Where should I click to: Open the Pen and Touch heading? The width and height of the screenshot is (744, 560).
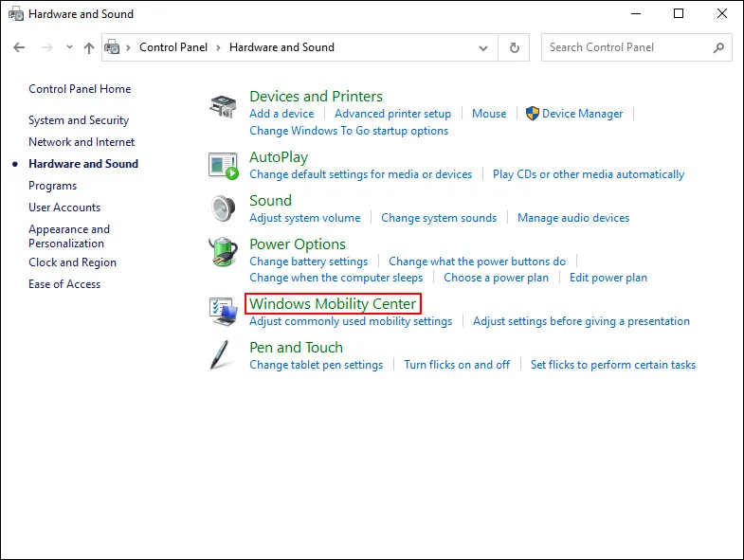[296, 348]
